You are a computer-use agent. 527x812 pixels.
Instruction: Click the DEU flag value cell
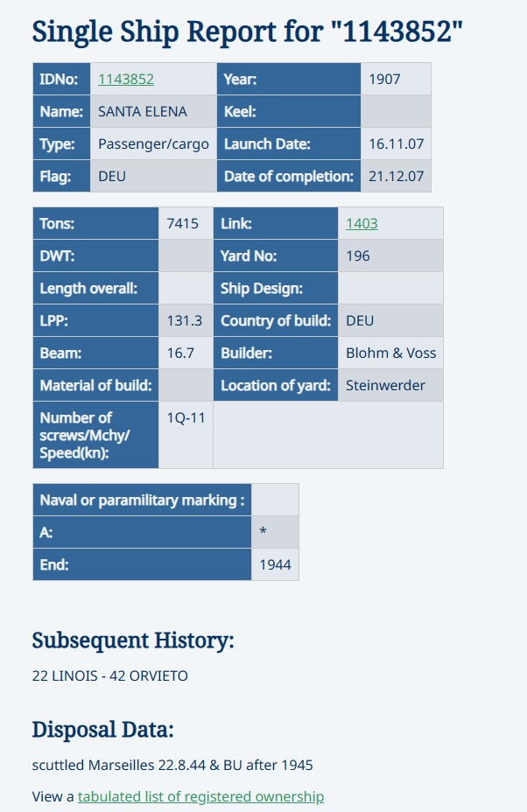click(112, 176)
